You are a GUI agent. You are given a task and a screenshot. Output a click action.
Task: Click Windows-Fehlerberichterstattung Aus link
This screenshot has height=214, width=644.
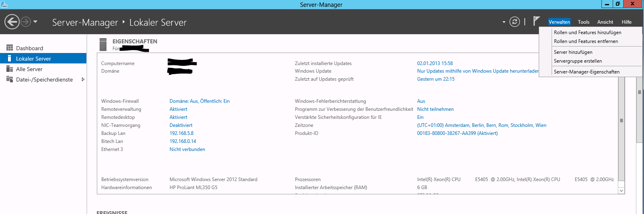pos(421,101)
